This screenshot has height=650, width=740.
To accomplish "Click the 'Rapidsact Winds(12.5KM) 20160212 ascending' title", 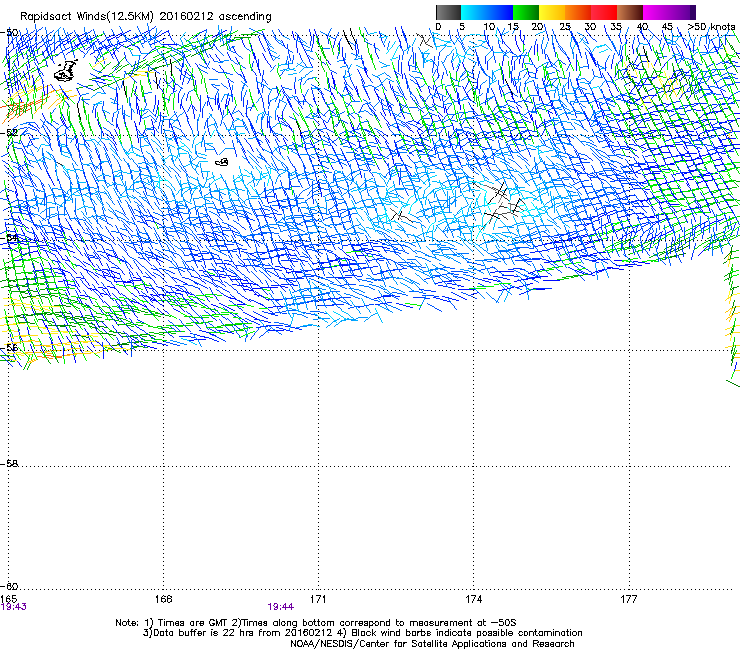I will click(146, 17).
